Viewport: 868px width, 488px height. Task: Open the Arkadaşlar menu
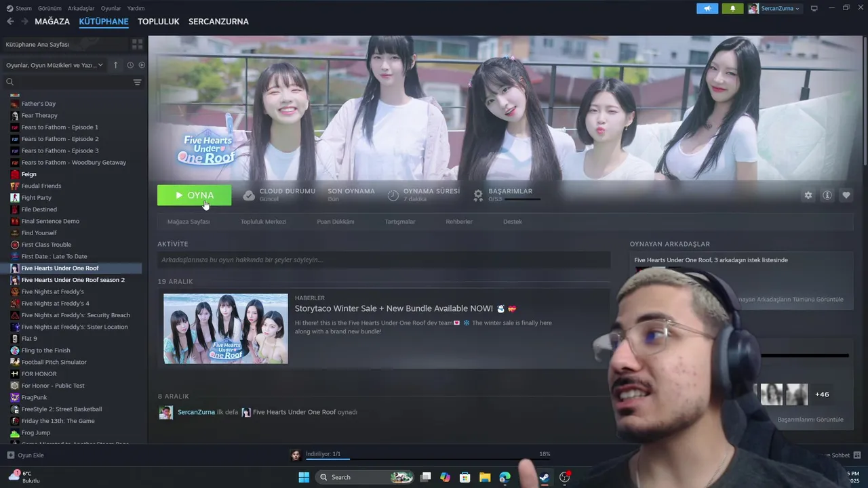pyautogui.click(x=81, y=8)
